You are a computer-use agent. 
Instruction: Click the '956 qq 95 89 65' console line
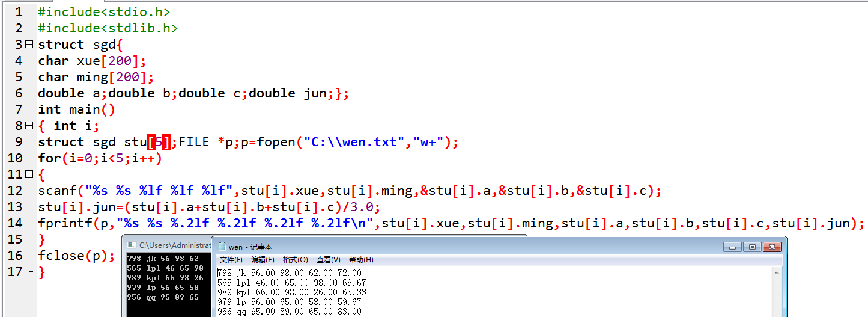click(x=163, y=297)
